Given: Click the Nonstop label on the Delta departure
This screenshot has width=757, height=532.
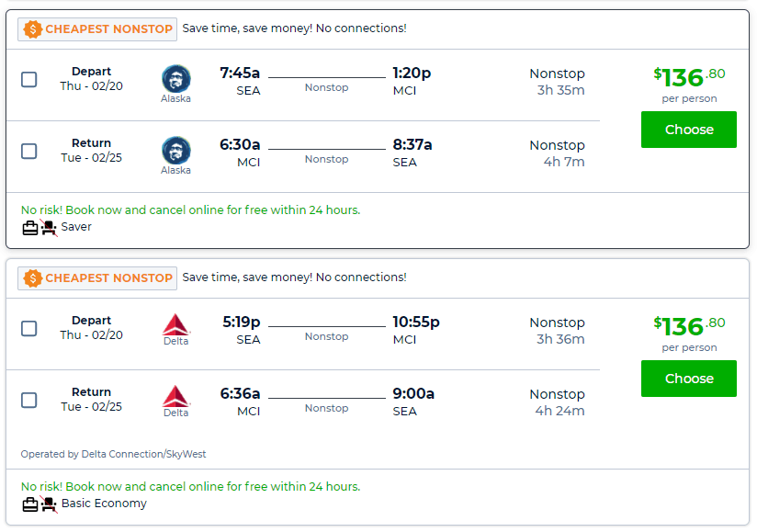Looking at the screenshot, I should (326, 336).
